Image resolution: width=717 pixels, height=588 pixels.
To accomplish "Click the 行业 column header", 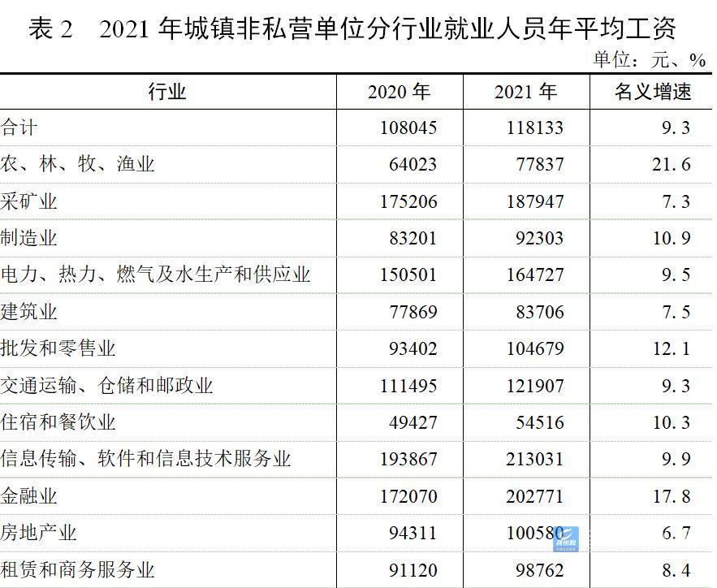I will tap(167, 92).
